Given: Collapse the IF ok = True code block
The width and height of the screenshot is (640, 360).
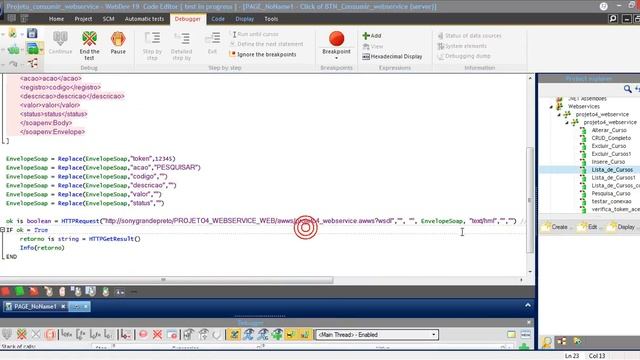Looking at the screenshot, I should tap(2, 230).
